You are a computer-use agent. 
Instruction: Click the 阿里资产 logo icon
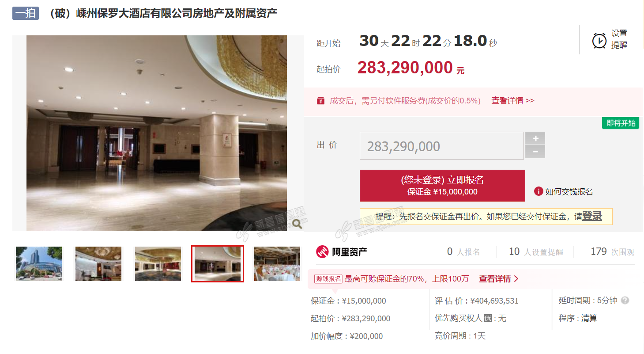(322, 252)
